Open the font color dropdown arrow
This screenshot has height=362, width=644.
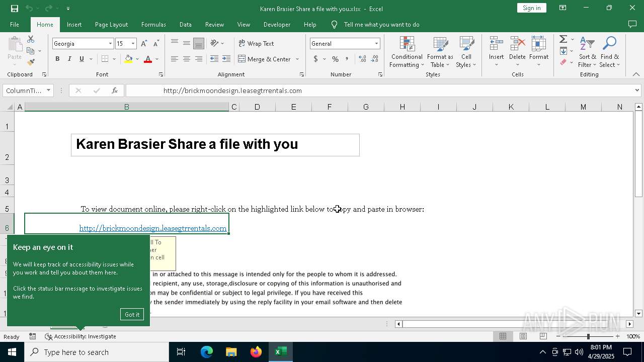[157, 59]
